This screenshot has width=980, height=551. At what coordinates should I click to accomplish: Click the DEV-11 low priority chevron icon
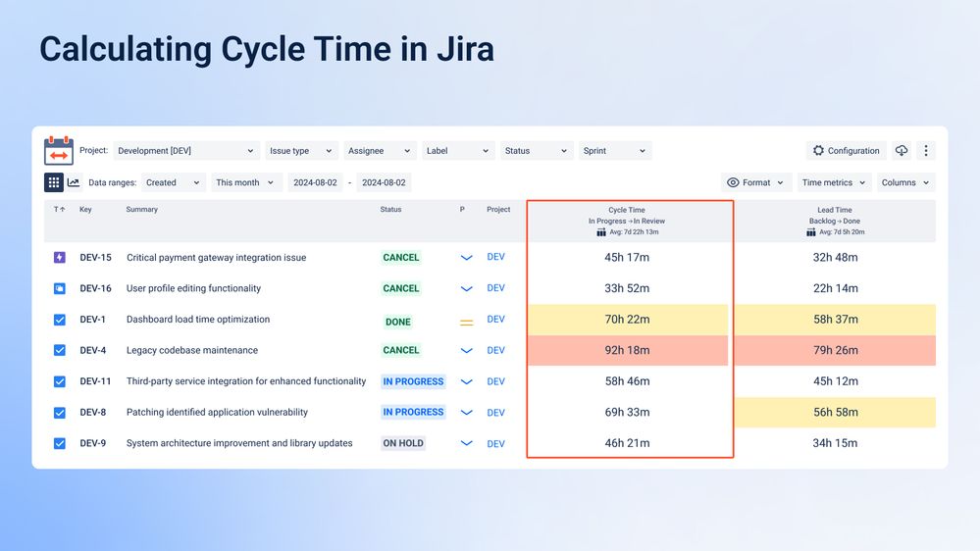(x=466, y=381)
